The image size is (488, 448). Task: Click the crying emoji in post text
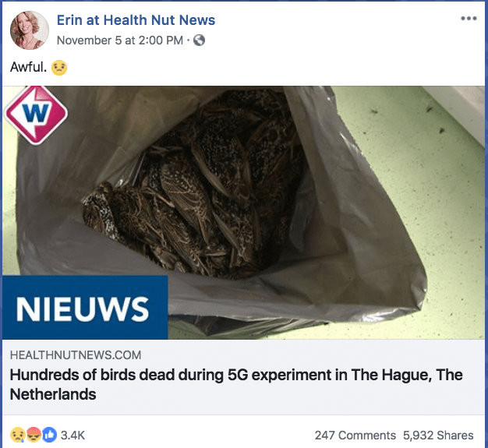[x=59, y=68]
